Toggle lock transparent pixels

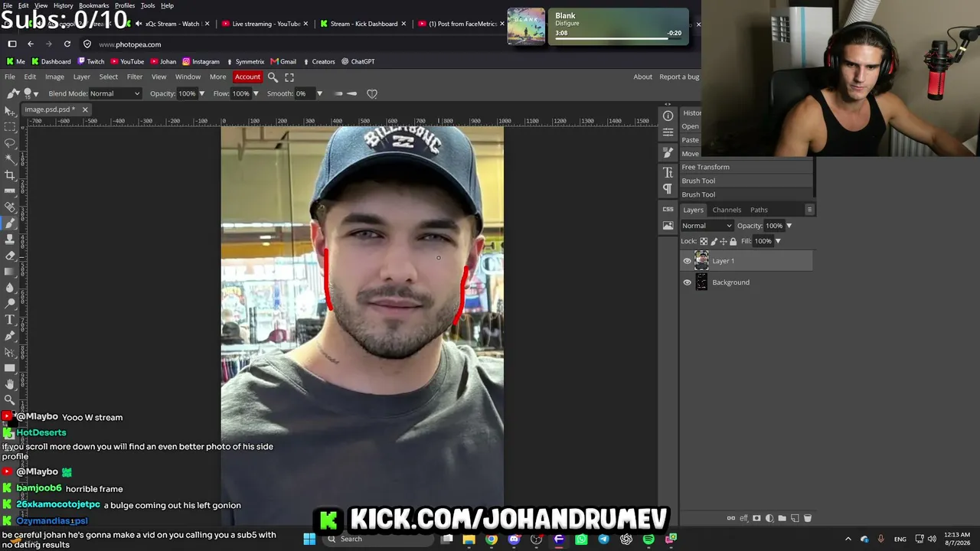click(x=704, y=241)
